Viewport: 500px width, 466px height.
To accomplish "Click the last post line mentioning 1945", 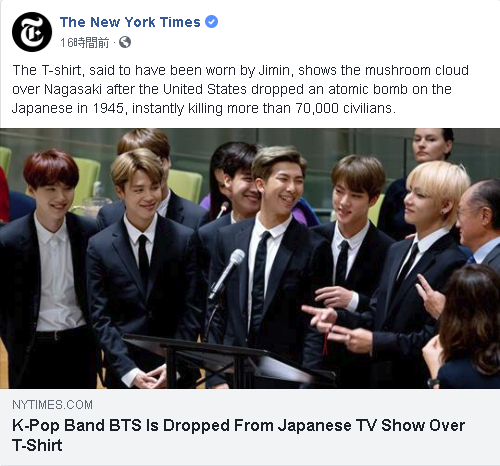I will [x=204, y=108].
